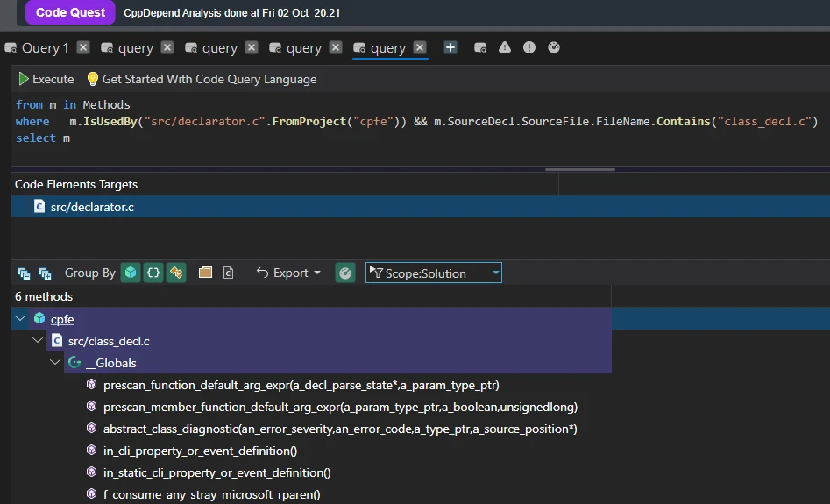Image resolution: width=830 pixels, height=504 pixels.
Task: Click the query list icon after the plus
Action: click(x=480, y=47)
